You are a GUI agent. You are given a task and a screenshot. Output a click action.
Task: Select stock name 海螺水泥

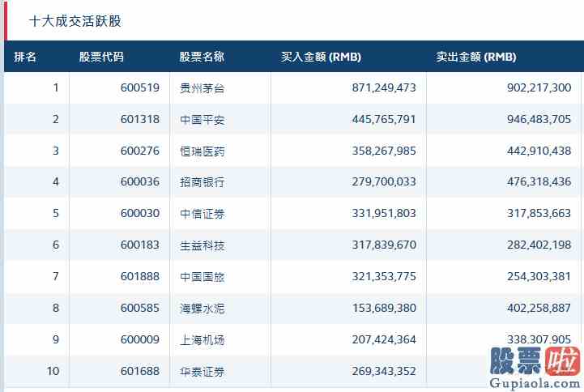(x=202, y=309)
